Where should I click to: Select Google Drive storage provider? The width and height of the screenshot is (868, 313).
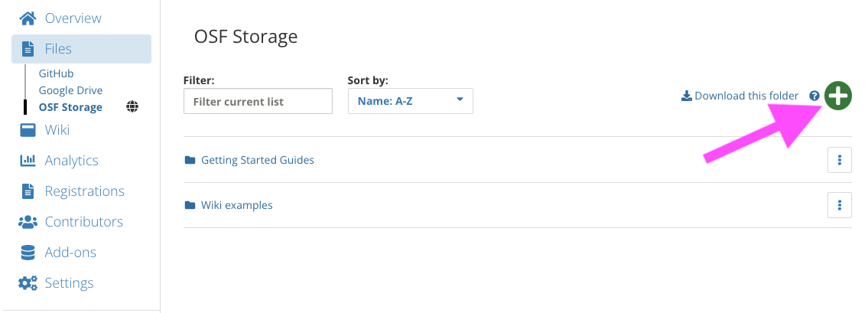(70, 90)
